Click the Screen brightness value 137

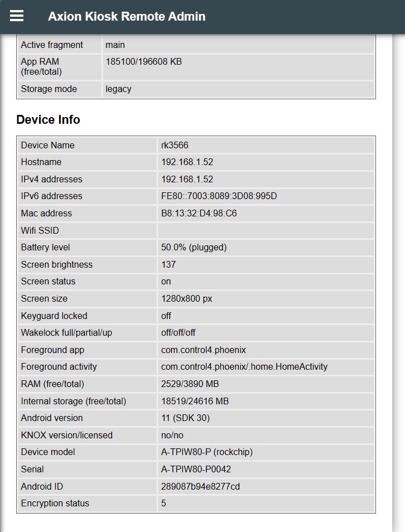[x=169, y=264]
